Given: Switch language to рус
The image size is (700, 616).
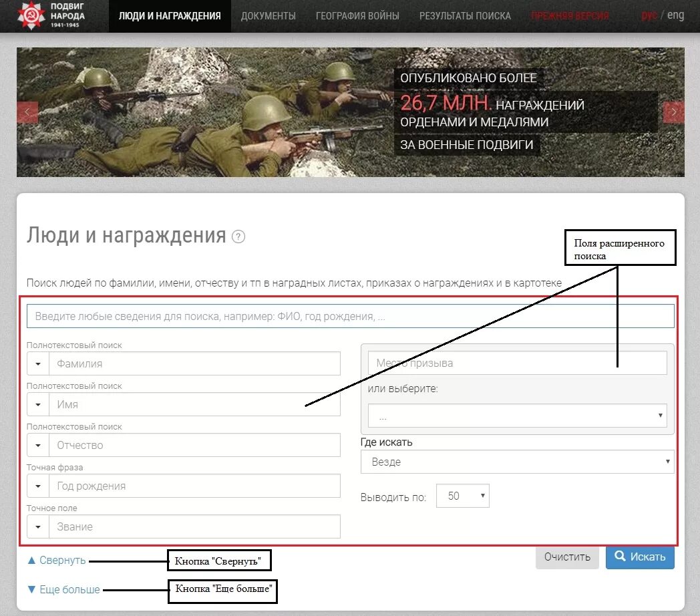Looking at the screenshot, I should click(649, 15).
